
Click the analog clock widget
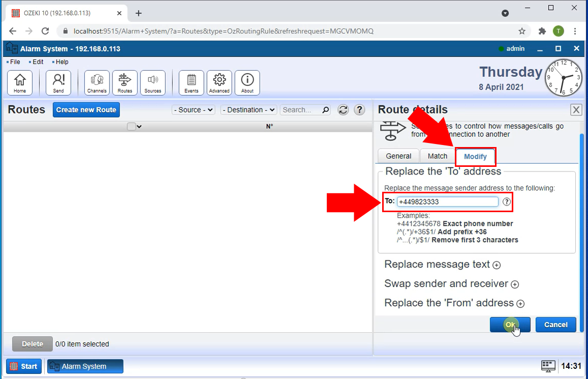tap(563, 77)
